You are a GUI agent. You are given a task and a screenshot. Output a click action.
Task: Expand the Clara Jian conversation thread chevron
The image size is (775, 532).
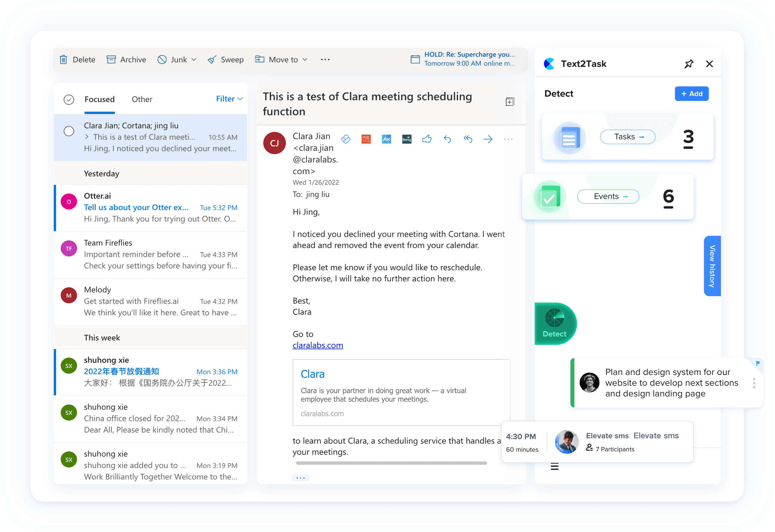pos(87,137)
